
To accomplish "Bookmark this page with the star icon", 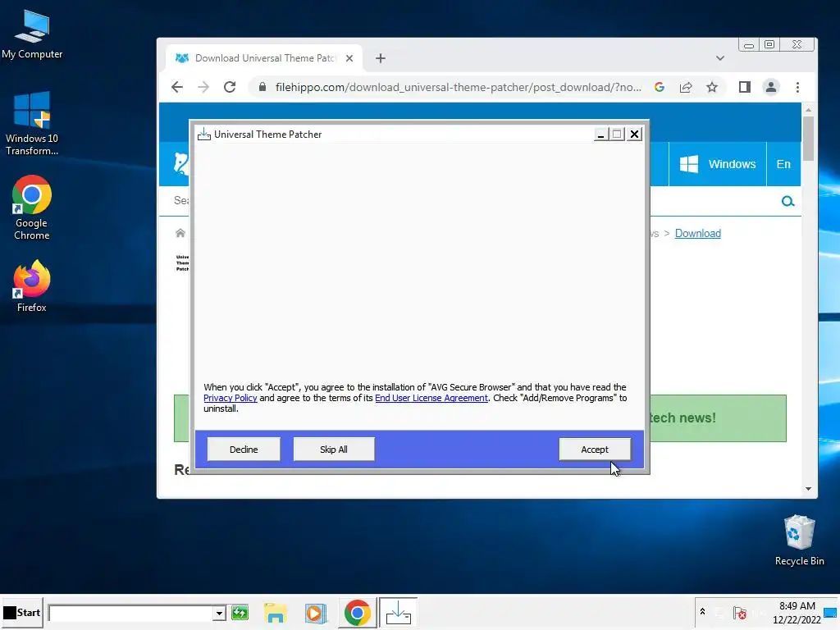I will coord(711,87).
